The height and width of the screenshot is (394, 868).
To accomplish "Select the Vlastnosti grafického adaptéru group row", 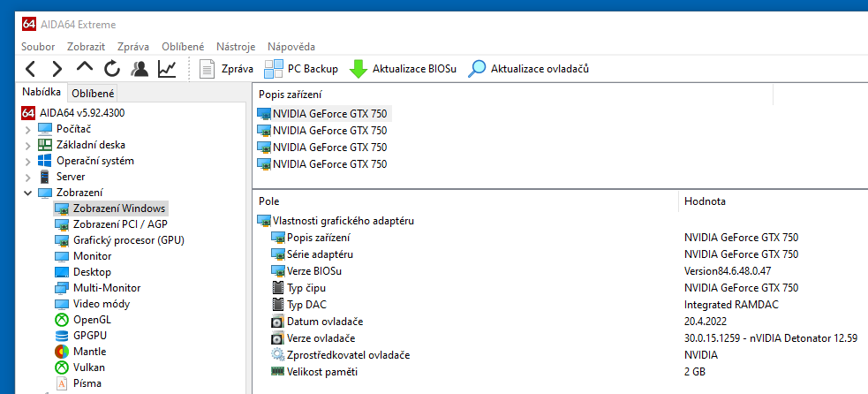I will pos(336,221).
